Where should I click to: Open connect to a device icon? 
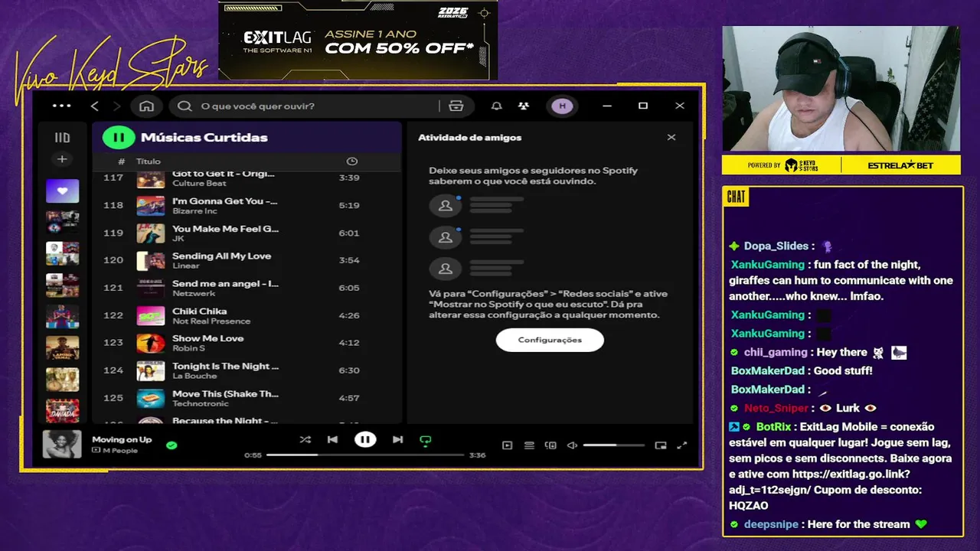pos(550,445)
